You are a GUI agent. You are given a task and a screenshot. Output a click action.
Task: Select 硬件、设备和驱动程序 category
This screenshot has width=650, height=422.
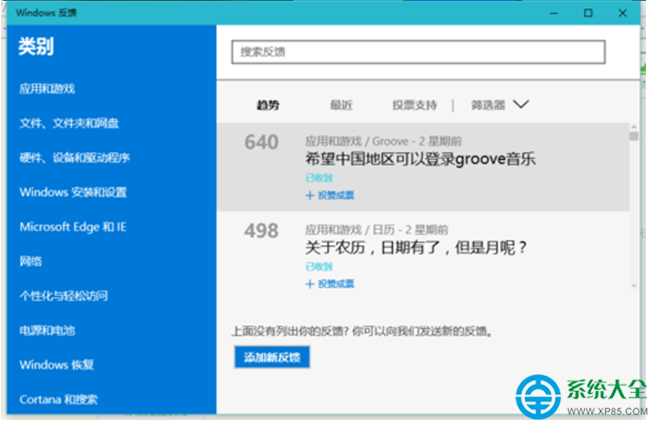click(74, 158)
